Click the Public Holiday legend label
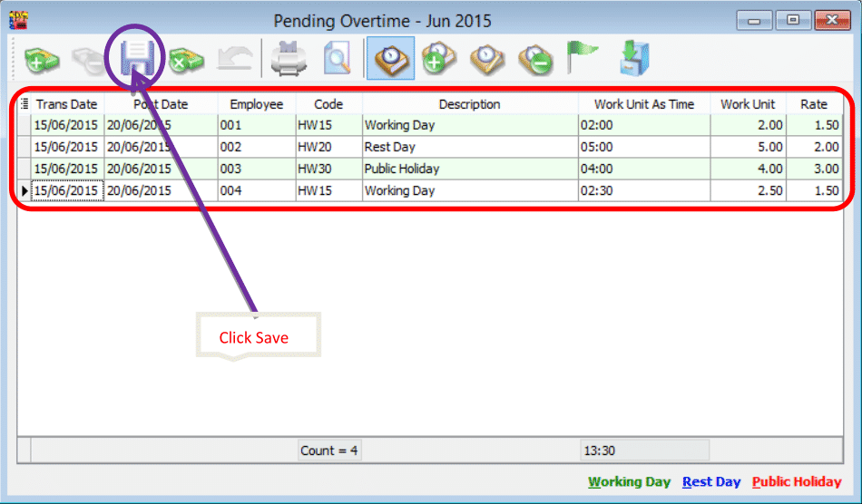Viewport: 862px width, 504px height. coord(797,482)
